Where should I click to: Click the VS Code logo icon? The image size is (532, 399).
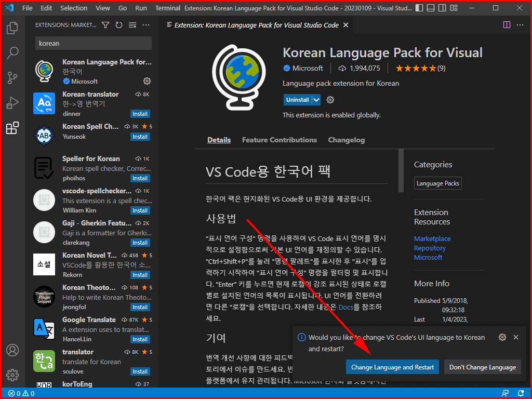(9, 8)
